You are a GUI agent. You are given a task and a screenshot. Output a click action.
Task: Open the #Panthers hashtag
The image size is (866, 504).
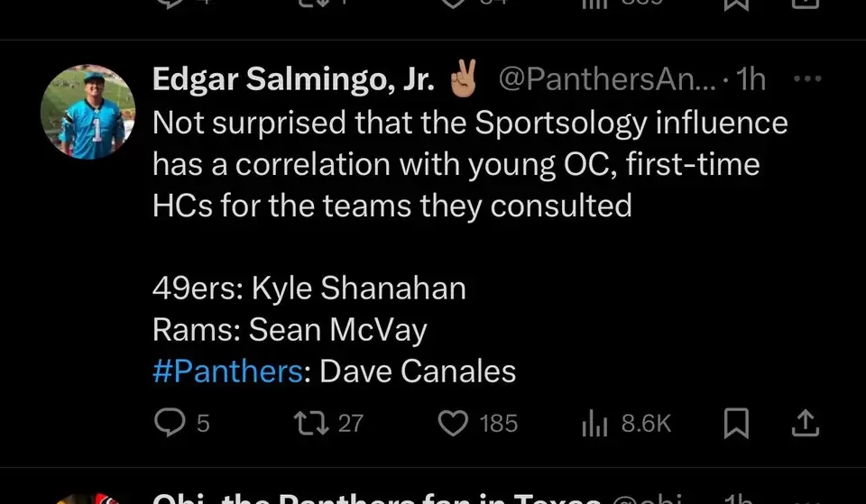point(227,371)
